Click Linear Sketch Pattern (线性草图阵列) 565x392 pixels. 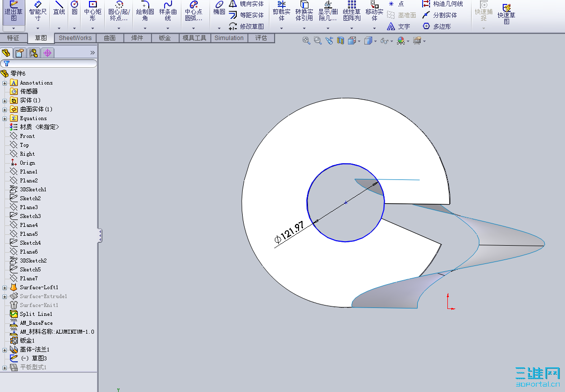[351, 11]
